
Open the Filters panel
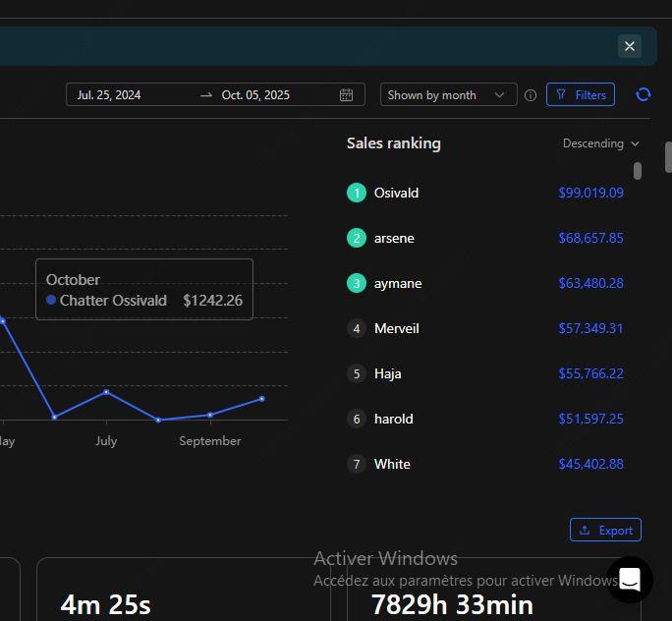[580, 95]
